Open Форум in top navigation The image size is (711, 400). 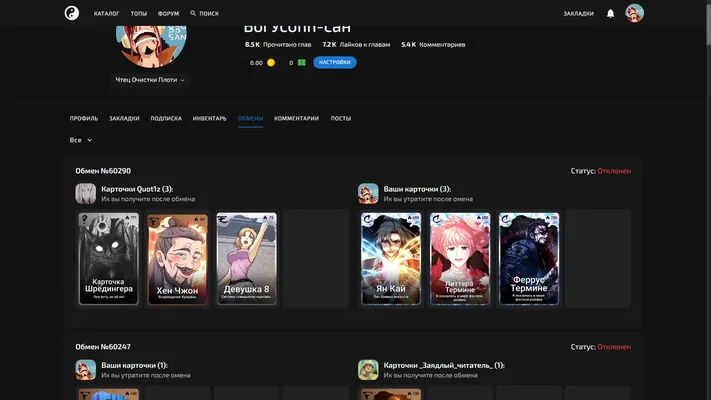point(168,14)
